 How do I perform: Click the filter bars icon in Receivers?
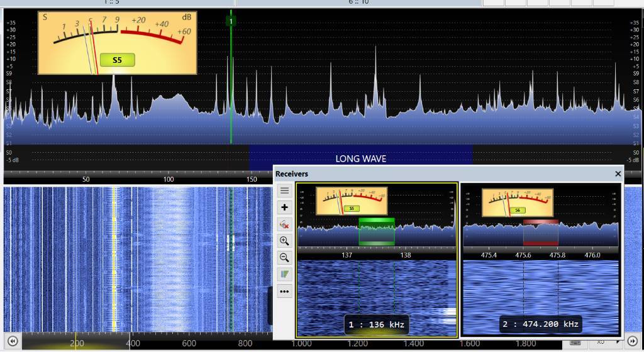pos(284,275)
